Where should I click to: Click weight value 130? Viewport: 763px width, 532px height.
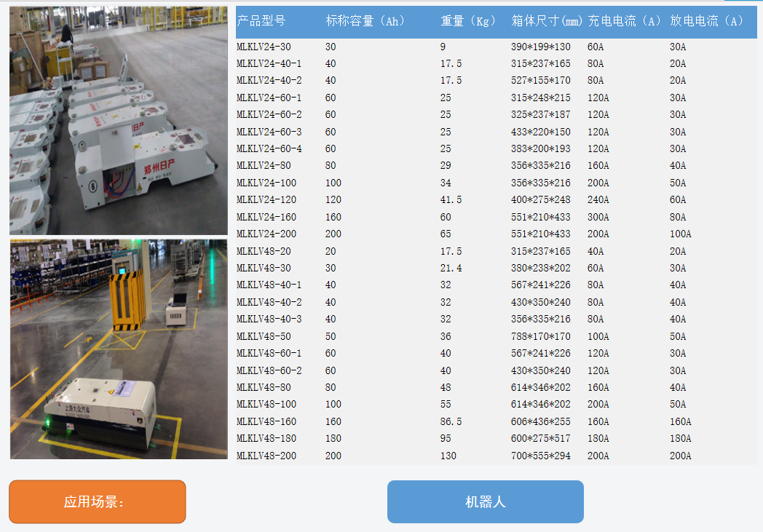(x=448, y=456)
